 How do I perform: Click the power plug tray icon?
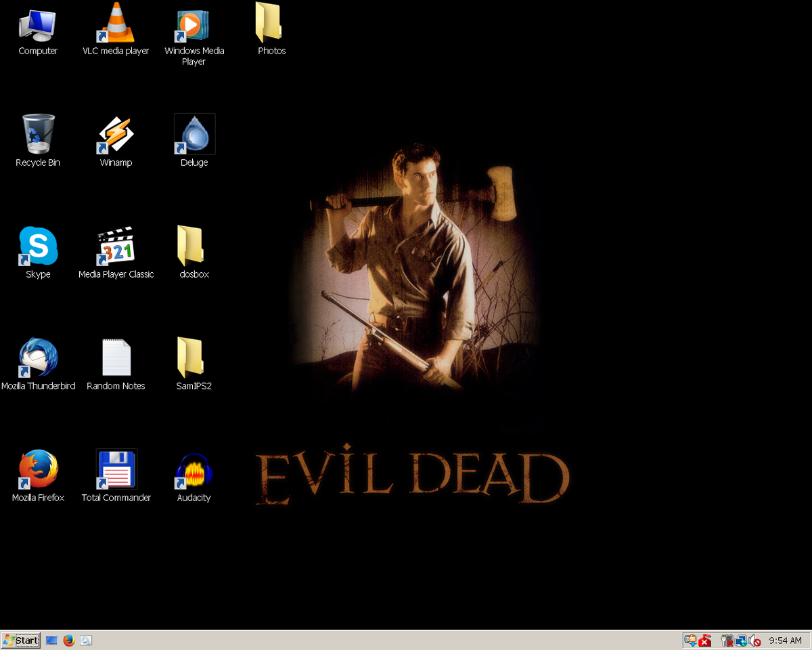[x=727, y=640]
